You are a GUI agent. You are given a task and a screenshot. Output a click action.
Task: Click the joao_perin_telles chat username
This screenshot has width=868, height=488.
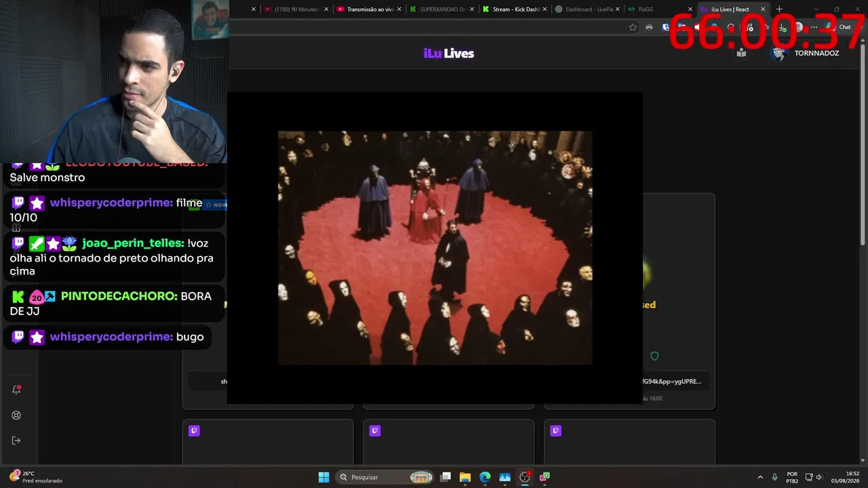coord(134,243)
